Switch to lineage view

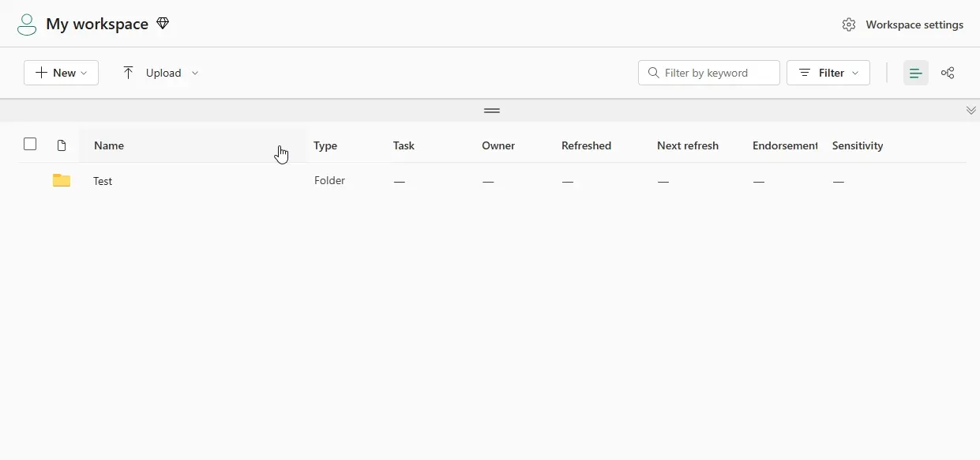948,73
